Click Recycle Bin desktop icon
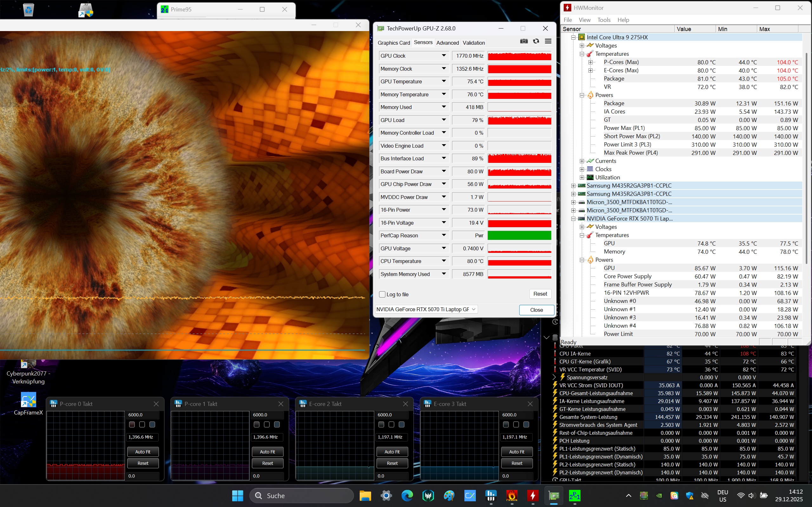This screenshot has height=507, width=812. pyautogui.click(x=29, y=10)
